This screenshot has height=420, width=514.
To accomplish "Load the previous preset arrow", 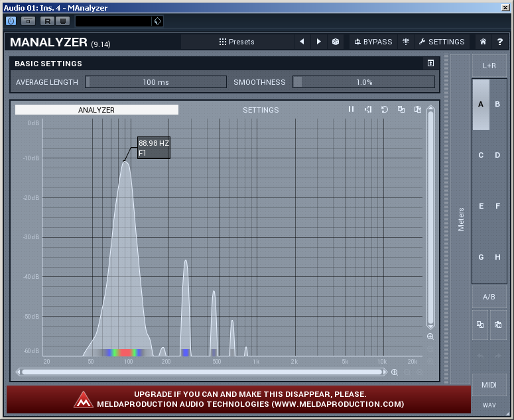I will [x=302, y=42].
